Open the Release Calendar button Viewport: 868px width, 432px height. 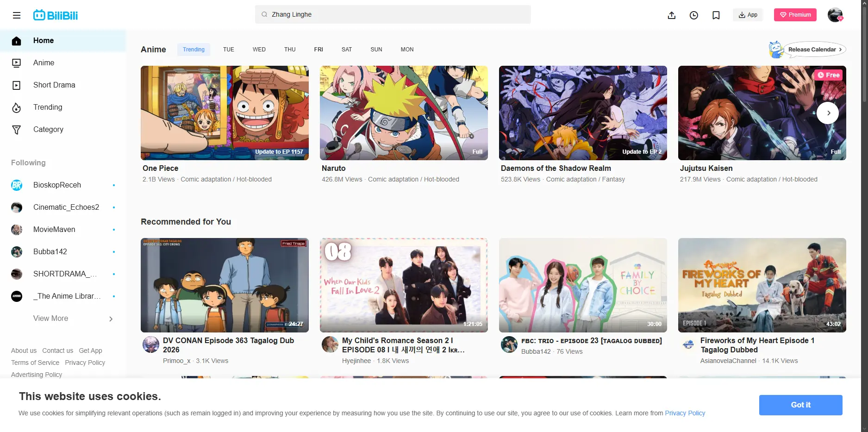click(x=815, y=50)
